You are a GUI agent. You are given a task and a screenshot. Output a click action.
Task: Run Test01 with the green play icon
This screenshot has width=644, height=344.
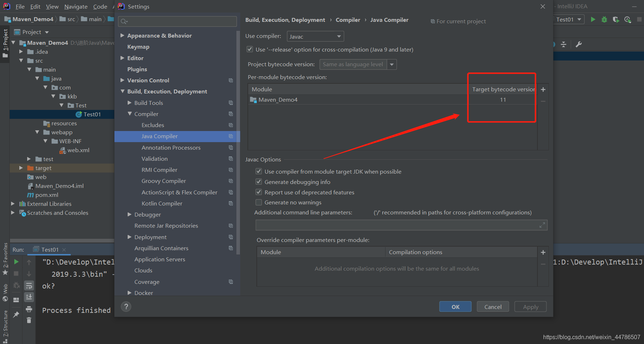point(593,20)
